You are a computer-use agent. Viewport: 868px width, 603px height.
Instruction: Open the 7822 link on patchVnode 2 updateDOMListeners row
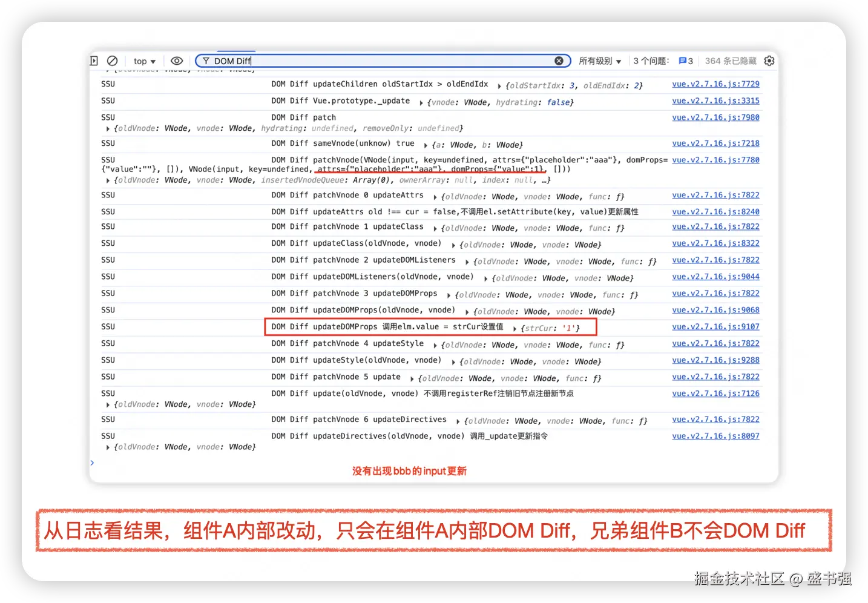coord(715,260)
